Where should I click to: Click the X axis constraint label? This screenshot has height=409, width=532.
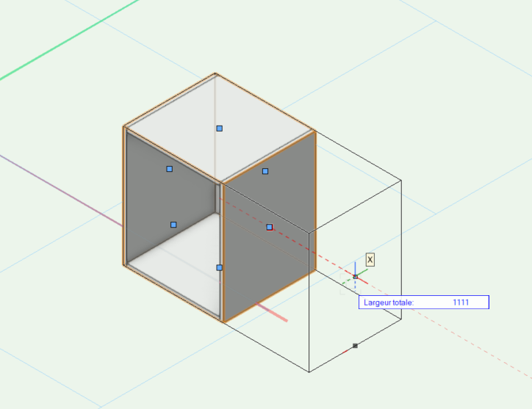[370, 259]
